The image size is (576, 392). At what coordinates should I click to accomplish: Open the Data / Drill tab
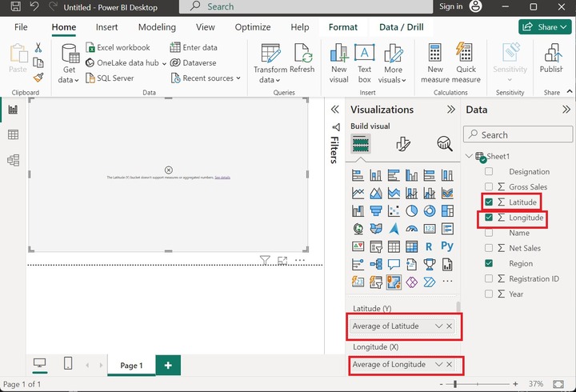click(x=401, y=27)
